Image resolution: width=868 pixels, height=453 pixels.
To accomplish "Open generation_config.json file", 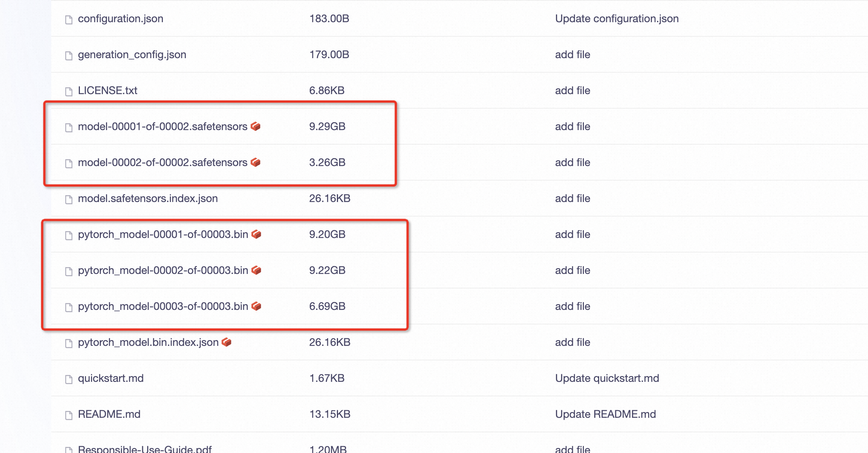I will (132, 55).
